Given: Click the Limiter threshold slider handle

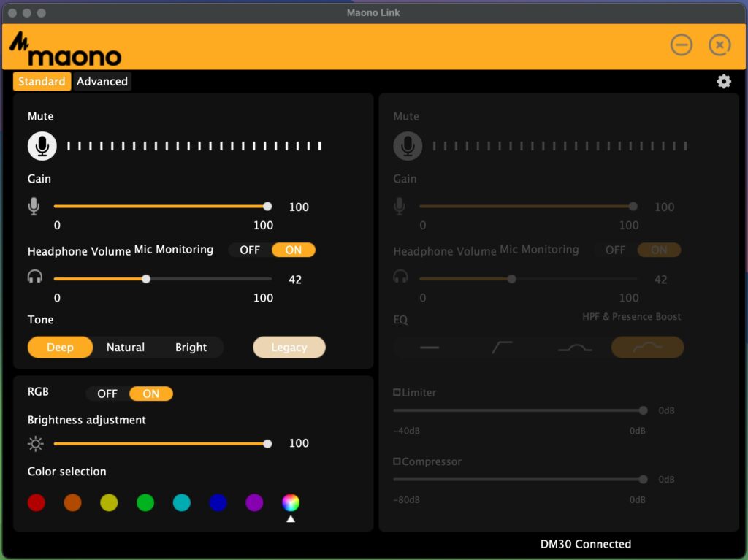Looking at the screenshot, I should [x=643, y=410].
